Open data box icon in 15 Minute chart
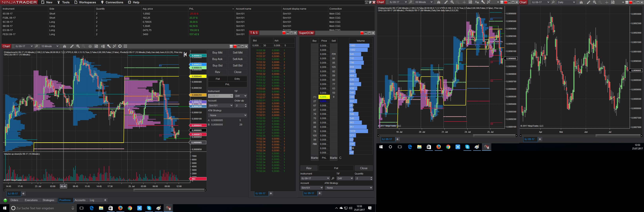644x212 pixels. pos(96,46)
